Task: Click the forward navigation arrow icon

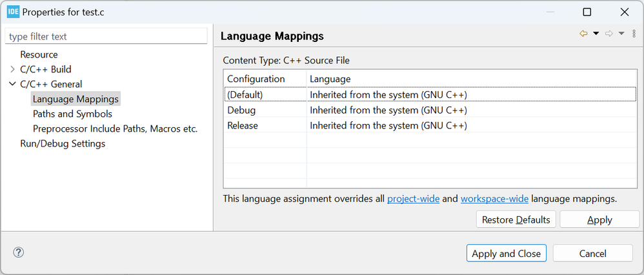Action: click(609, 34)
